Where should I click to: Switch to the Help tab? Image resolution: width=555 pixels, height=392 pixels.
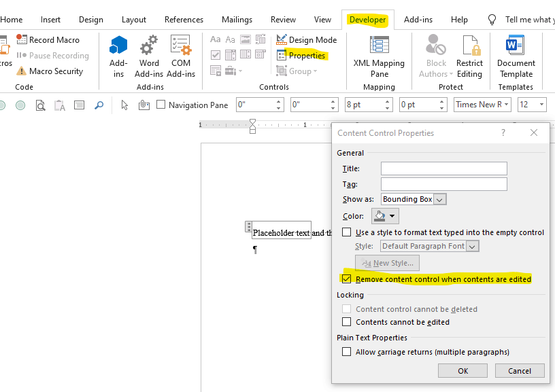[459, 20]
